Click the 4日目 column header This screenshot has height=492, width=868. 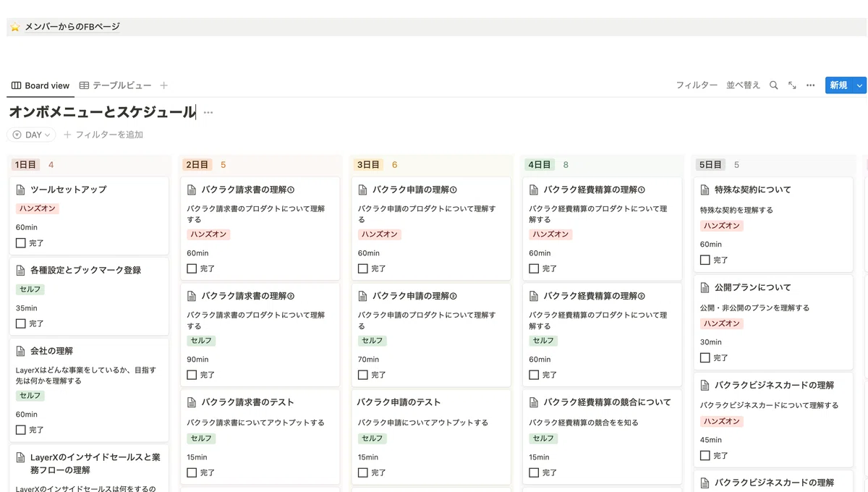[539, 165]
